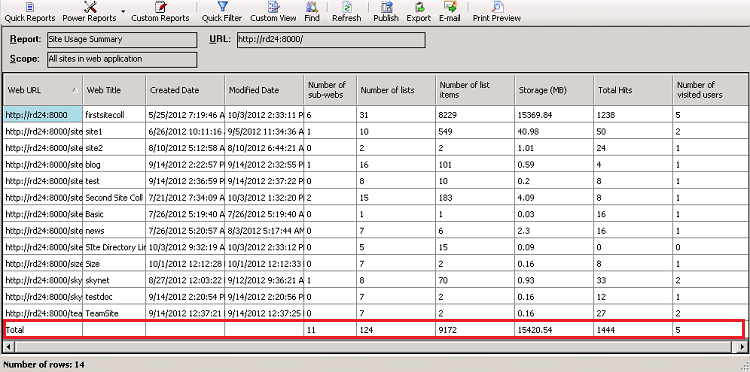Select the Basic row title

[114, 214]
